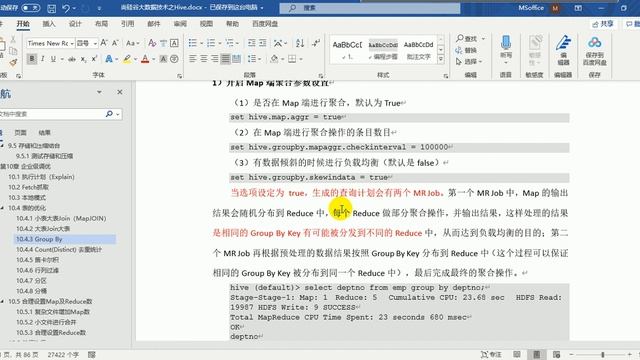
Task: Open the 插入 (Insert) ribbon tab
Action: click(49, 24)
